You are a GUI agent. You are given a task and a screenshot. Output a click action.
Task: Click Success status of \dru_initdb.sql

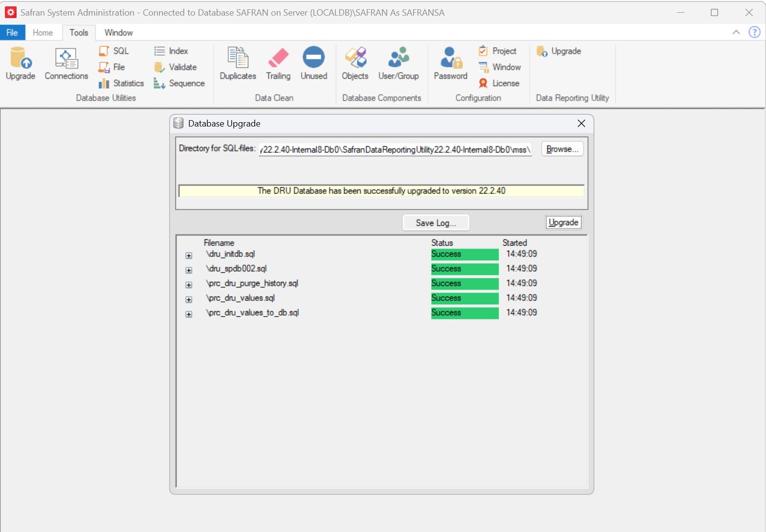coord(464,254)
